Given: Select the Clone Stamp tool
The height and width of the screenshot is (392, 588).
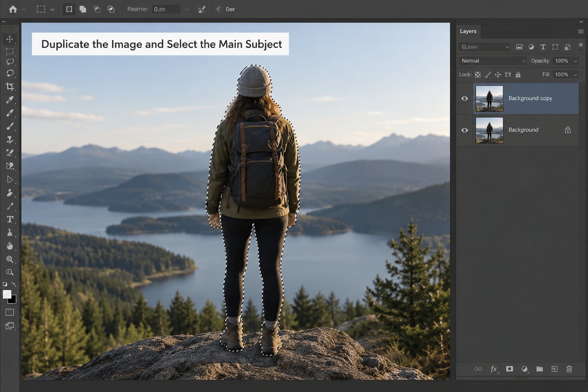Looking at the screenshot, I should pos(10,140).
